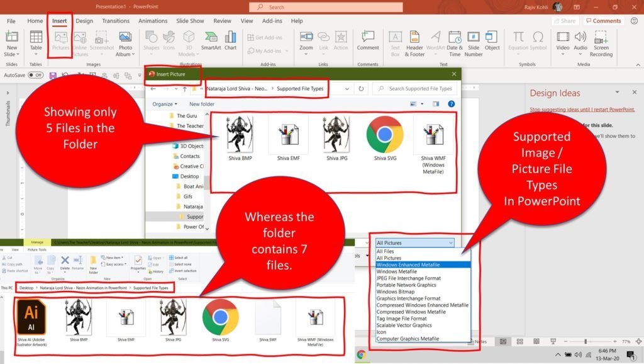Open notification center in taskbar

pos(630,355)
